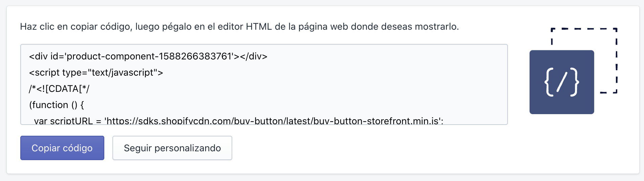
Task: Click the word HTML in the instructions
Action: 259,27
